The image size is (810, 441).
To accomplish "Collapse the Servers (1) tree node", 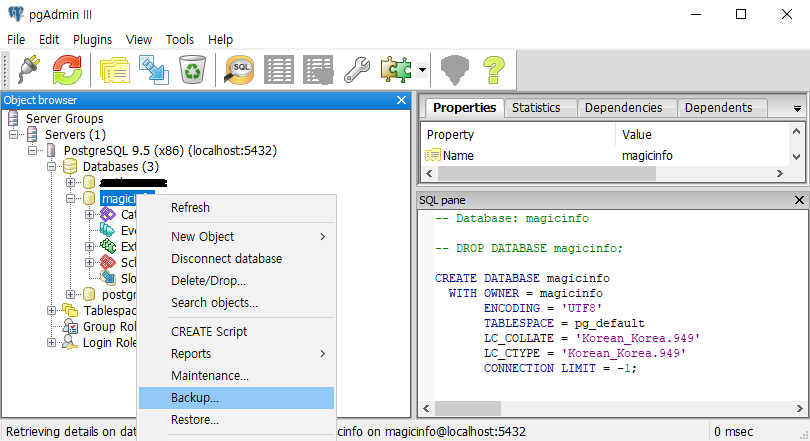I will tap(13, 134).
